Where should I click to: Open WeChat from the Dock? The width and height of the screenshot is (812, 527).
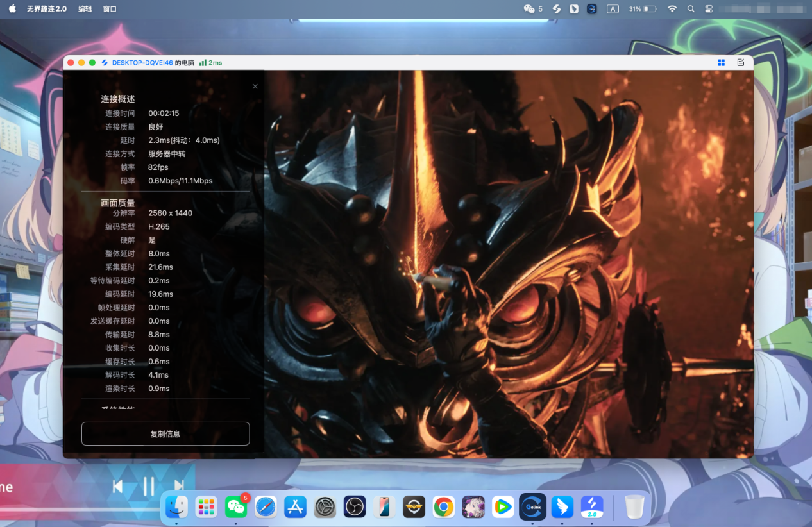point(236,507)
